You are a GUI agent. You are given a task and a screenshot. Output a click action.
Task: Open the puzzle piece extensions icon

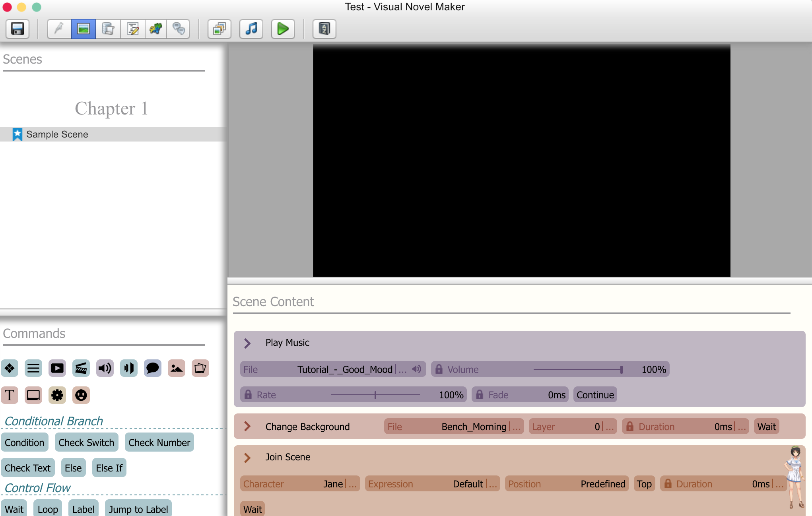pyautogui.click(x=156, y=29)
